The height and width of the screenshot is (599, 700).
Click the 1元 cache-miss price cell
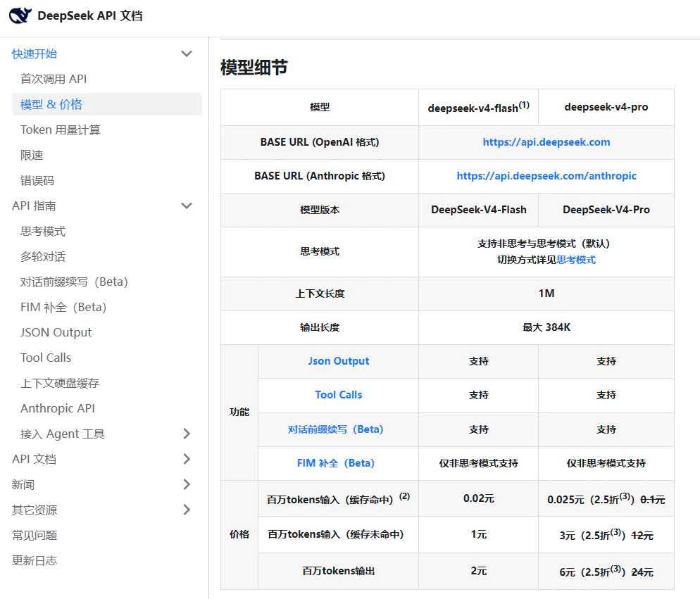[x=479, y=534]
